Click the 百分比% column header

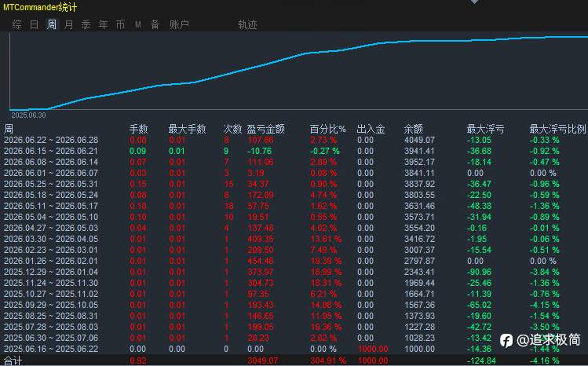(x=327, y=129)
